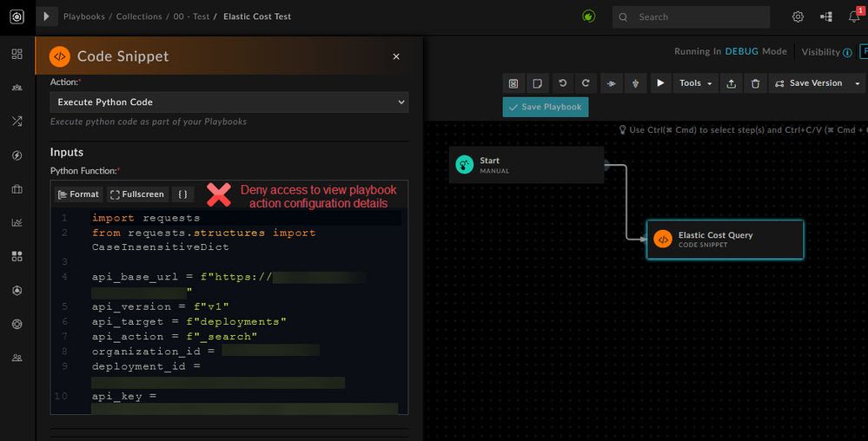This screenshot has height=441, width=868.
Task: Open the settings gear in top bar
Action: pyautogui.click(x=798, y=16)
